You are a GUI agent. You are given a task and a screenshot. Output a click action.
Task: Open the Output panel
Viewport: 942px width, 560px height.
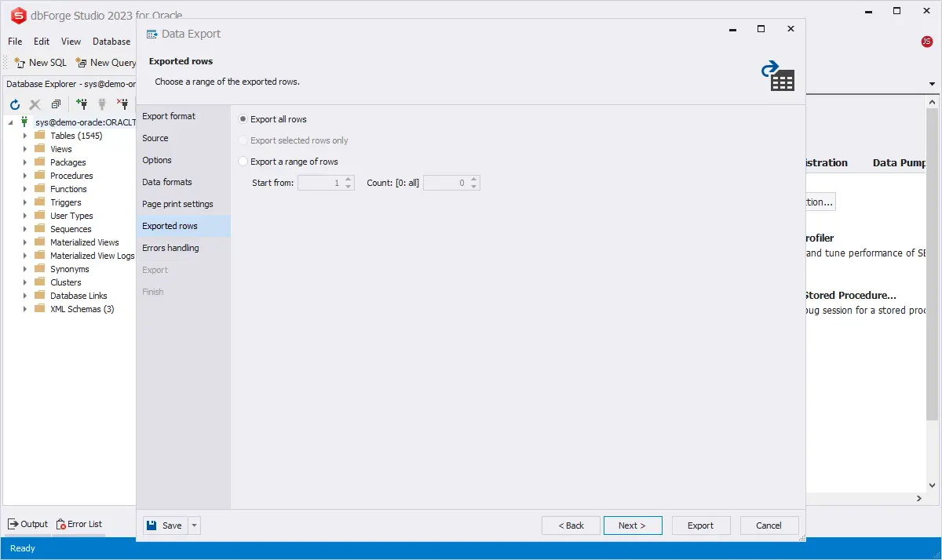coord(27,524)
